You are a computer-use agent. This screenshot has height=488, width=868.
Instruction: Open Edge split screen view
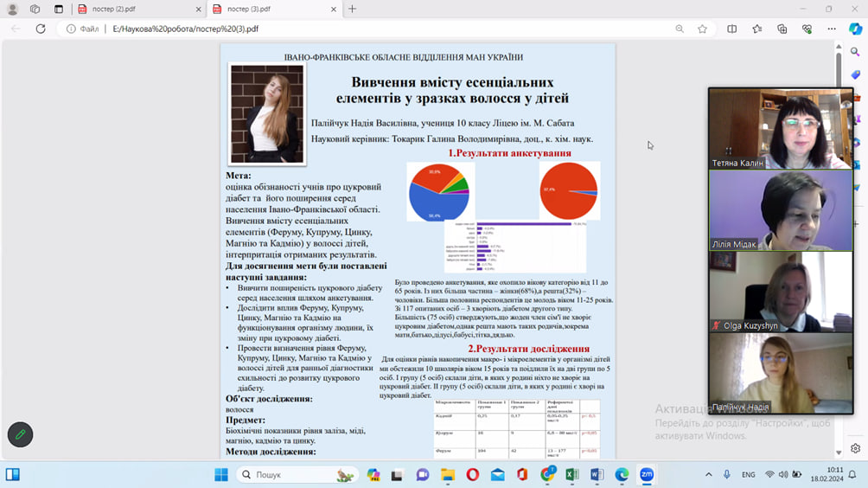point(731,29)
